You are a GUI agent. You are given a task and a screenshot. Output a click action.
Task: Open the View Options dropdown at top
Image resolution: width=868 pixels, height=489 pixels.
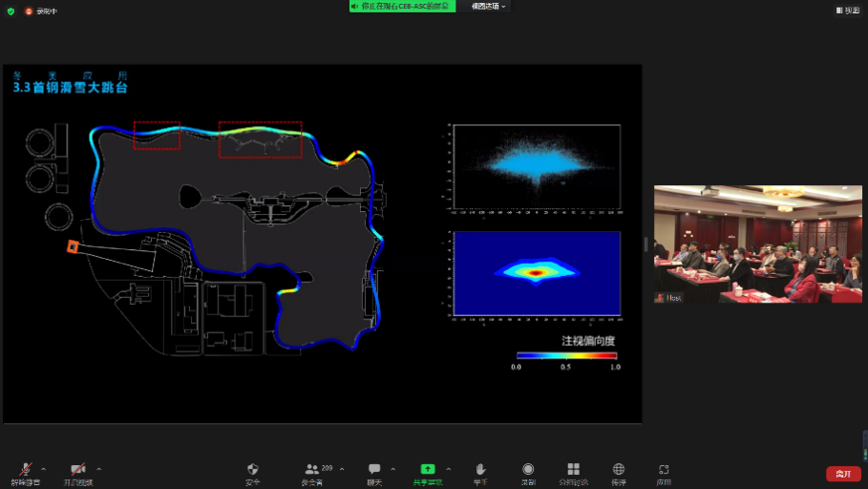point(489,6)
